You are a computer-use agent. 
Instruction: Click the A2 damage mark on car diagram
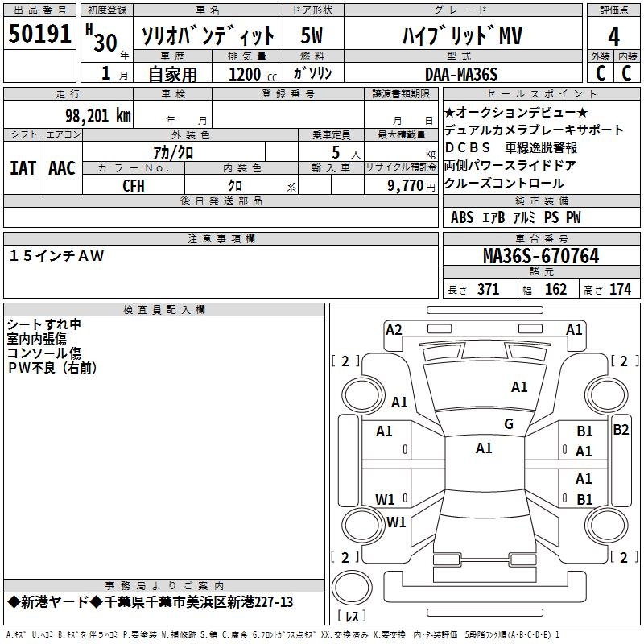(394, 329)
